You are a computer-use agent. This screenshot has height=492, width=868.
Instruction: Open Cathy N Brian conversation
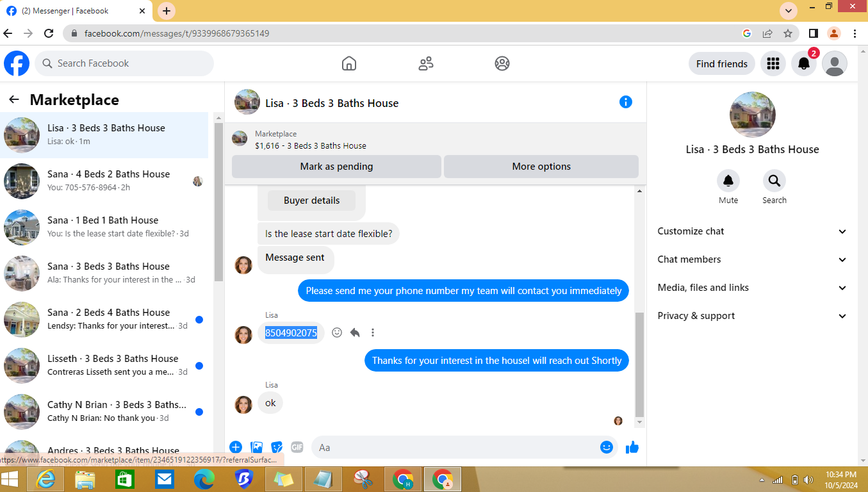tap(104, 412)
